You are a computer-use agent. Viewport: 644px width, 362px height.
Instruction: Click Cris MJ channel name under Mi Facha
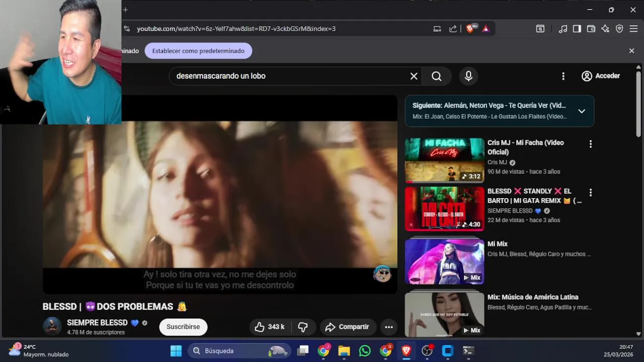tap(497, 162)
